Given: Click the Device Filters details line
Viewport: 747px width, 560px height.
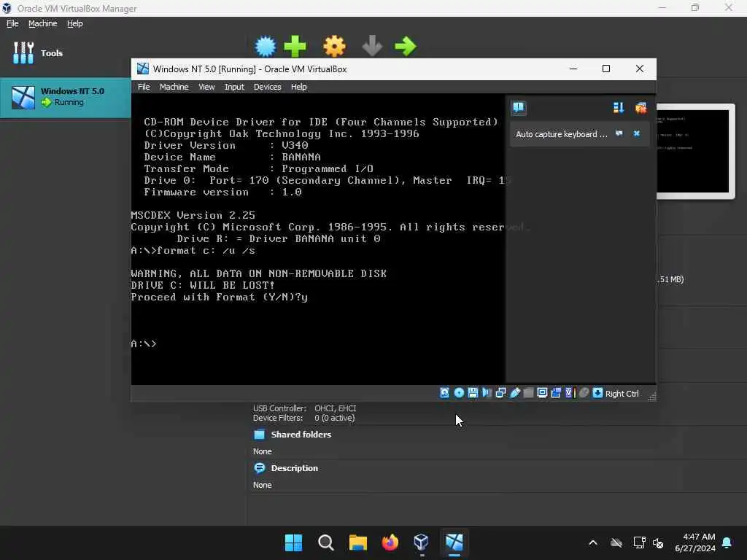Looking at the screenshot, I should point(303,418).
